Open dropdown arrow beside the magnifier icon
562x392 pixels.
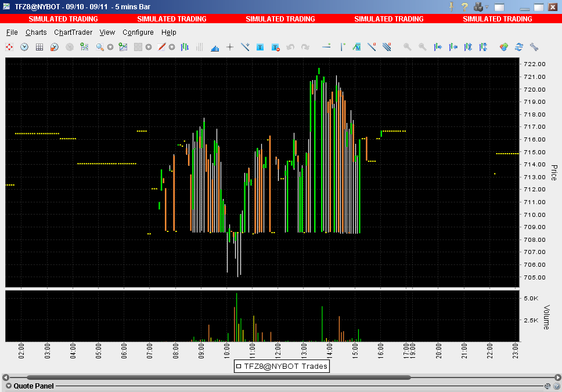(110, 47)
